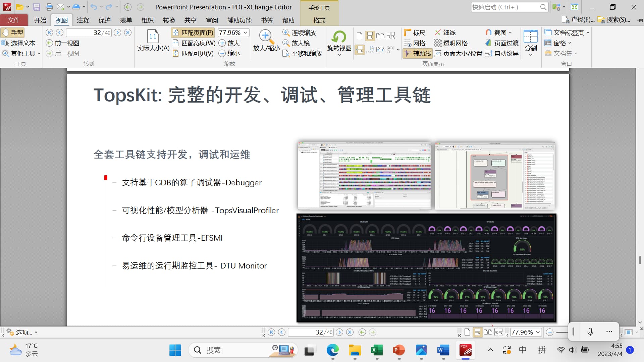This screenshot has width=644, height=362.
Task: Open the status bar zoom level dropdown
Action: click(538, 332)
